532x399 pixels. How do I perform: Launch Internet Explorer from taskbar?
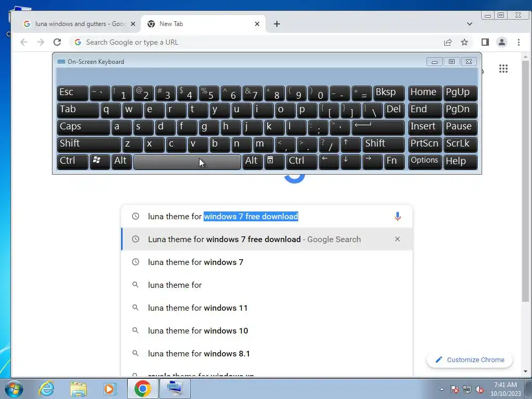[x=46, y=389]
